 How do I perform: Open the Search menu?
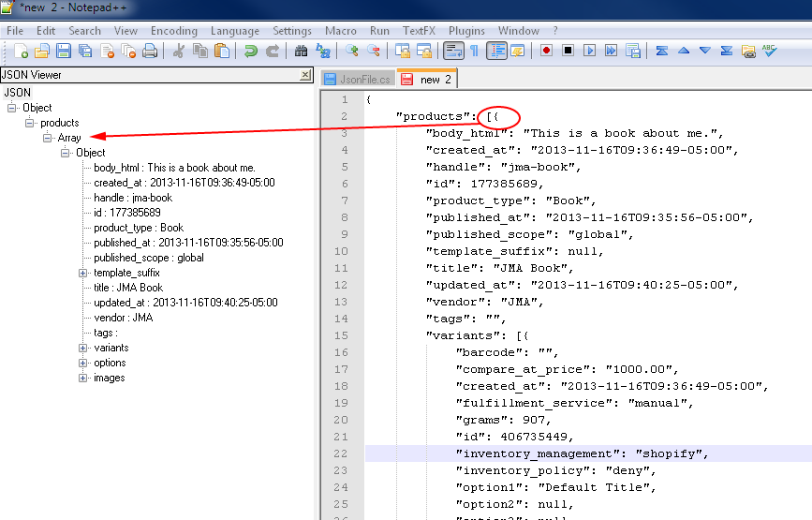[84, 31]
